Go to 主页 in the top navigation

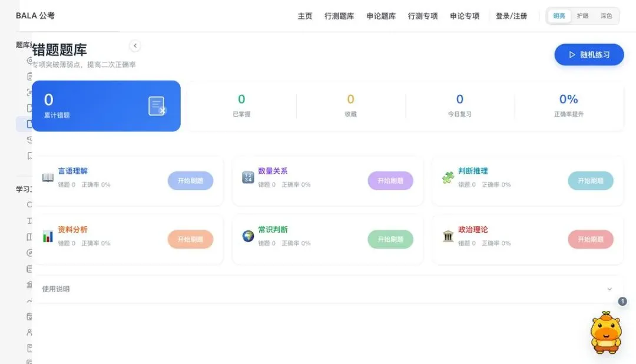pyautogui.click(x=304, y=16)
